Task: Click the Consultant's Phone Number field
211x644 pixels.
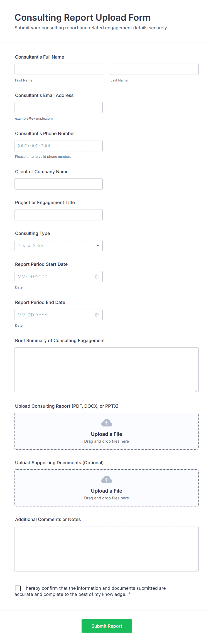Action: [59, 146]
